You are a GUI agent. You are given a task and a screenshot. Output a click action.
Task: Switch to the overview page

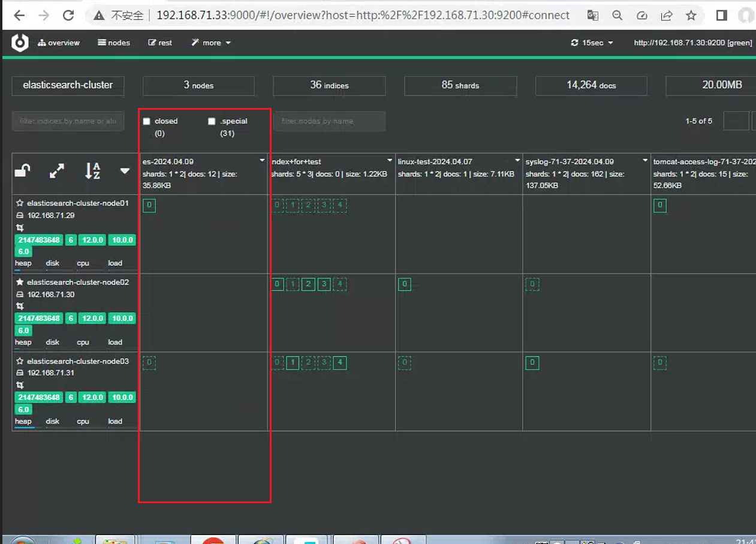point(59,43)
